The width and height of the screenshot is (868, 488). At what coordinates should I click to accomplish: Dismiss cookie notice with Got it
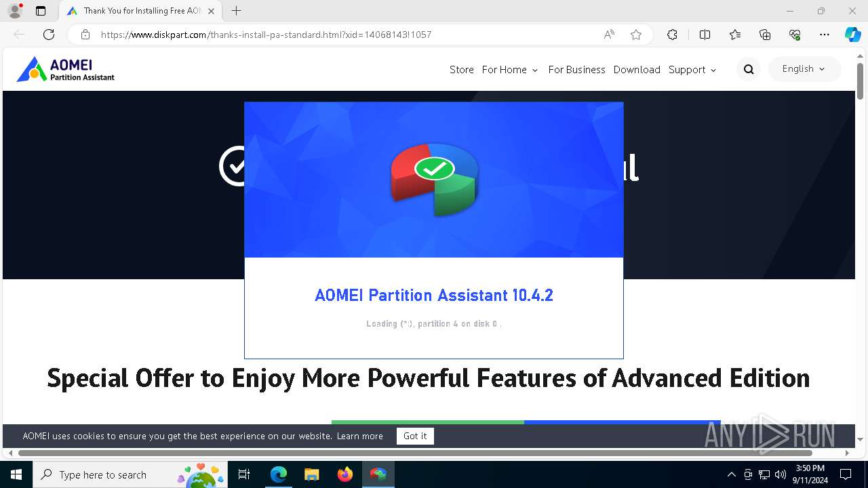(x=415, y=436)
